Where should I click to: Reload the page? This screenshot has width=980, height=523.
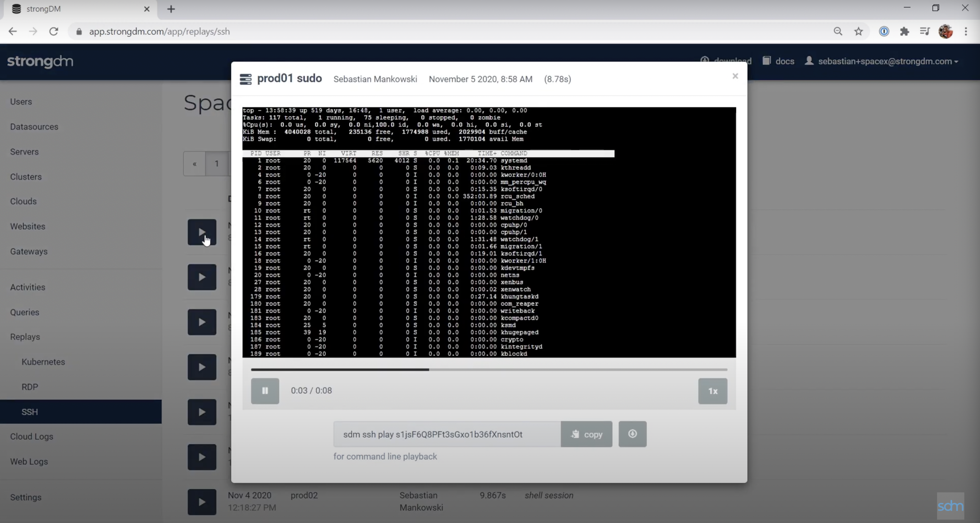pyautogui.click(x=53, y=32)
